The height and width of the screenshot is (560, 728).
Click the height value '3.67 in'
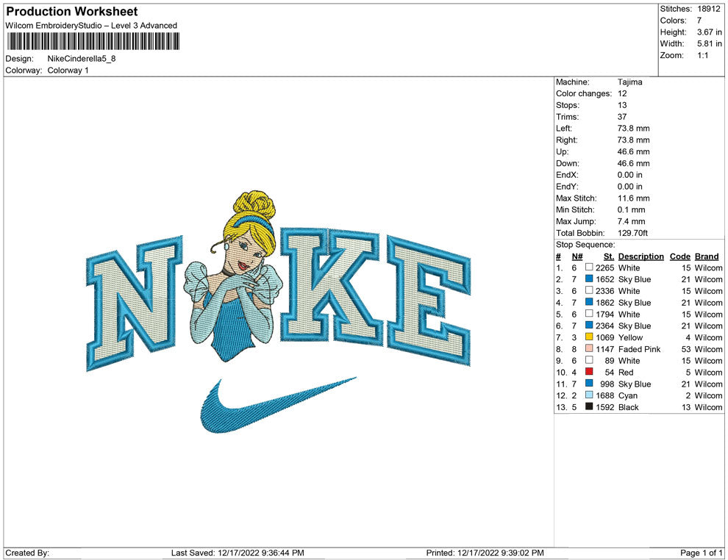tap(710, 32)
